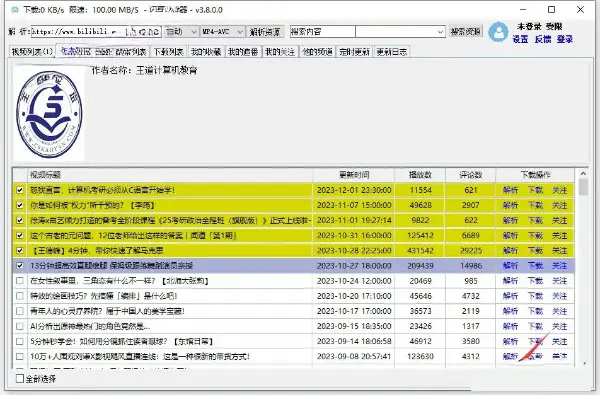Click the app icon in title bar

click(15, 10)
